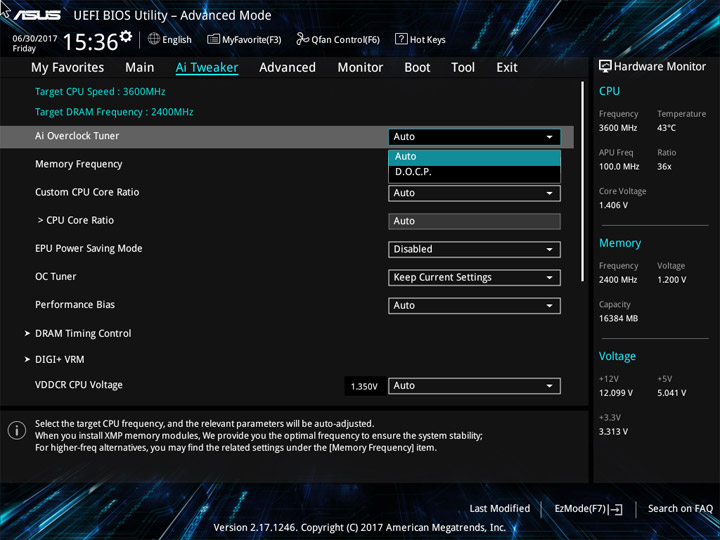The height and width of the screenshot is (540, 720).
Task: Click the Memory Frequency label
Action: (x=79, y=164)
